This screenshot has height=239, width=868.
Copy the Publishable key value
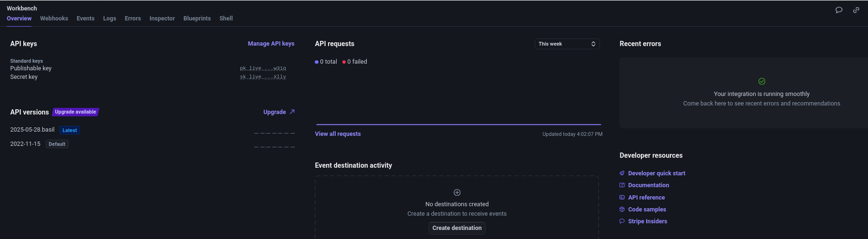click(263, 68)
